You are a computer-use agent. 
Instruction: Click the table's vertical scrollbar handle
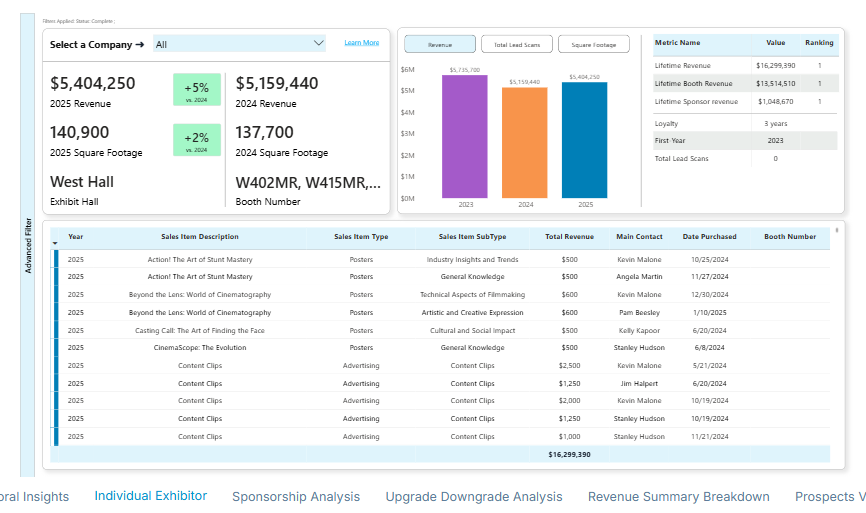[x=836, y=229]
